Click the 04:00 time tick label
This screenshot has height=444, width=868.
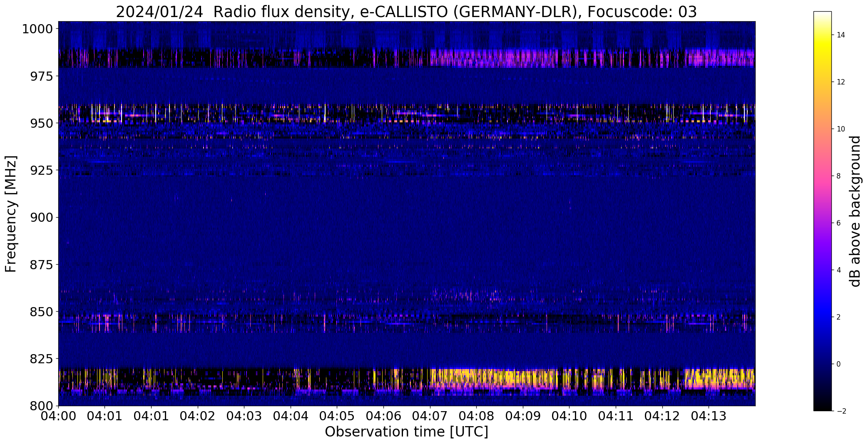58,416
